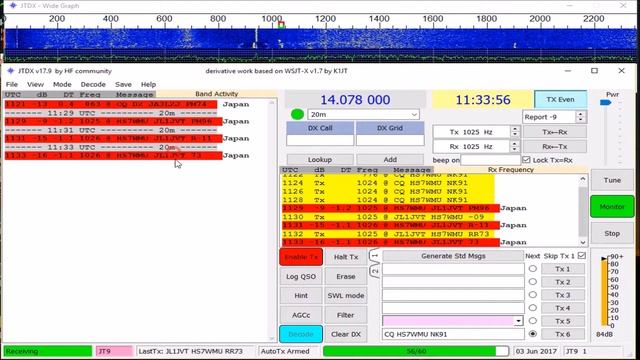Click the Tx 1 button

563,269
